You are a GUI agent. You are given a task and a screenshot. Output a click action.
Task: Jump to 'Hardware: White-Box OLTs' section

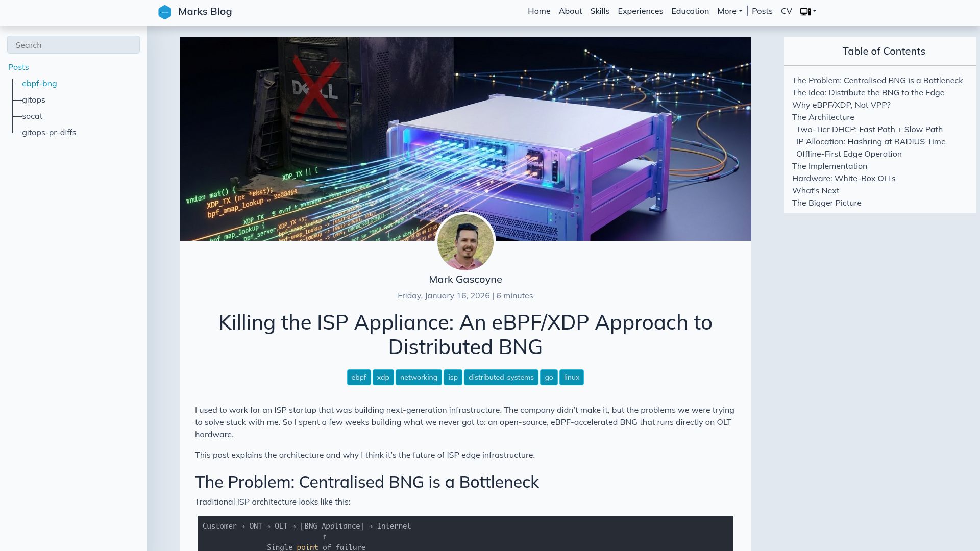844,179
